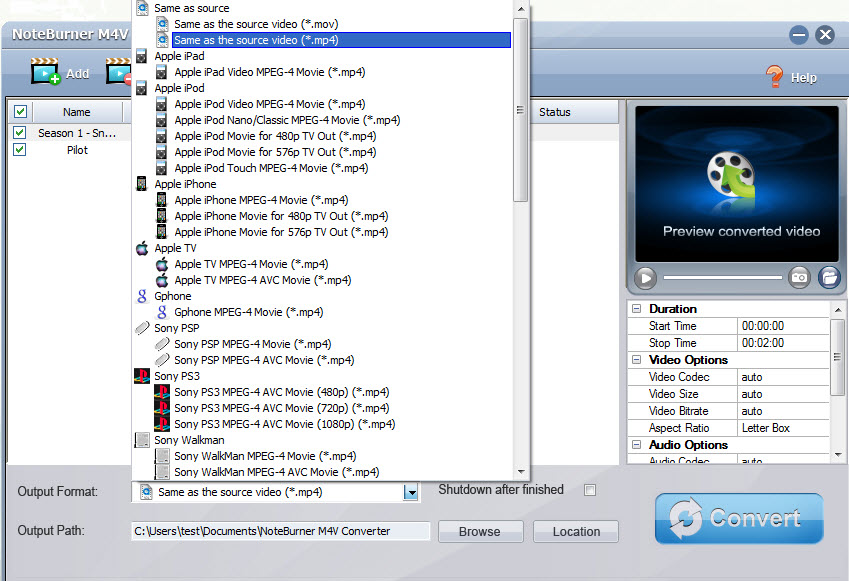
Task: Choose Apple iPod Touch MPEG-4 Movie
Action: 271,168
